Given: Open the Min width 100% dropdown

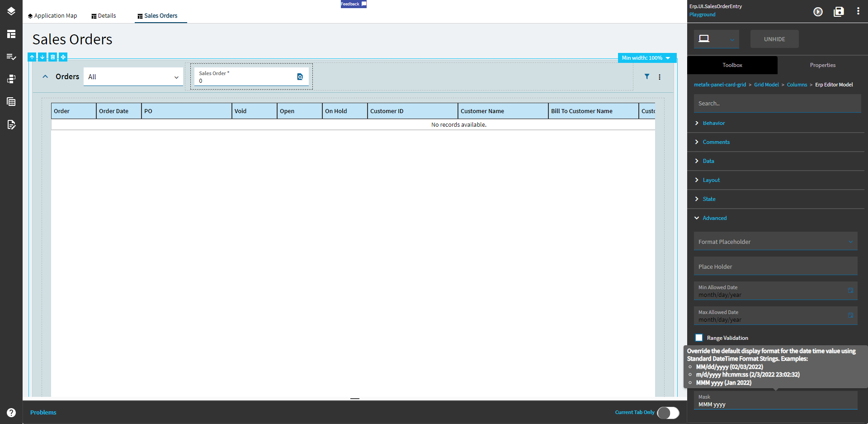Looking at the screenshot, I should click(x=647, y=58).
